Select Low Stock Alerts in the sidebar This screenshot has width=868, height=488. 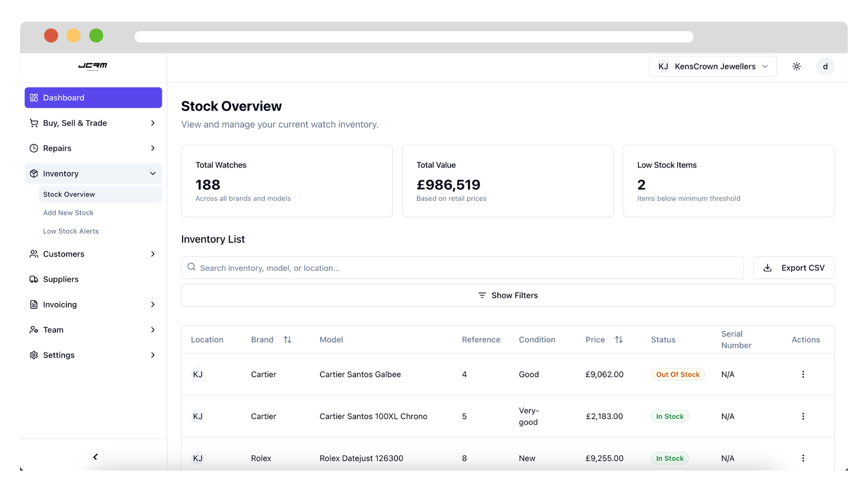coord(71,231)
